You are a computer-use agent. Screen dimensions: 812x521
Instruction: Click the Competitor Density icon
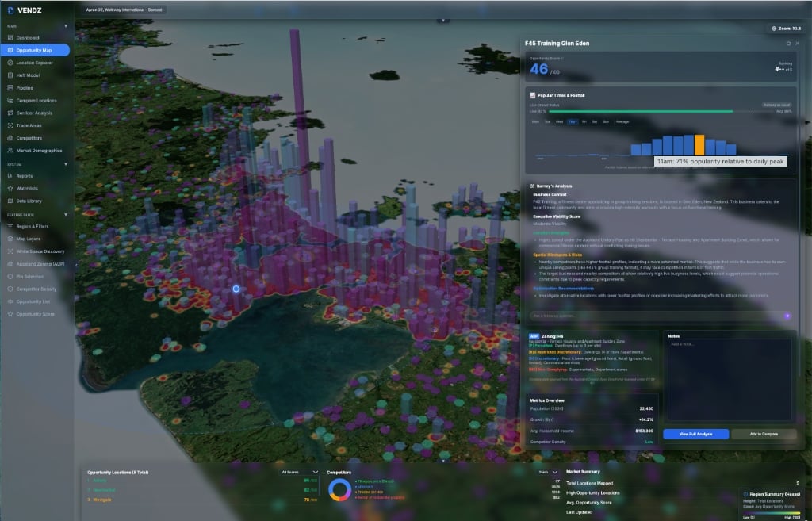10,289
